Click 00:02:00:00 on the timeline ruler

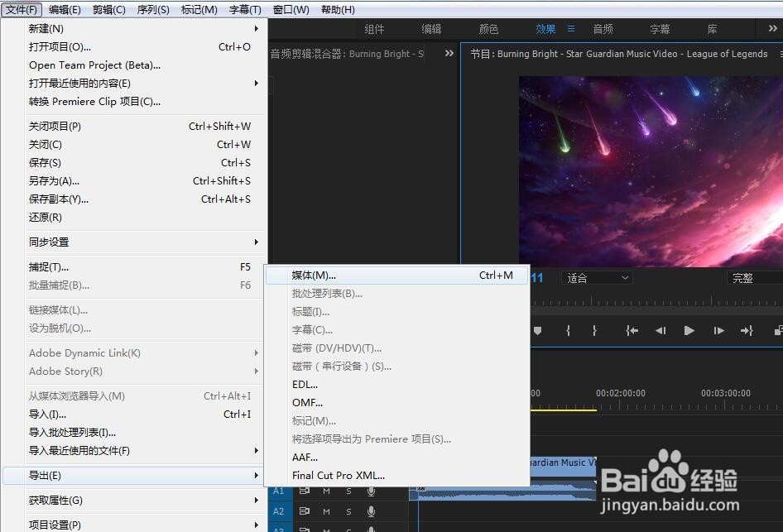pyautogui.click(x=620, y=393)
